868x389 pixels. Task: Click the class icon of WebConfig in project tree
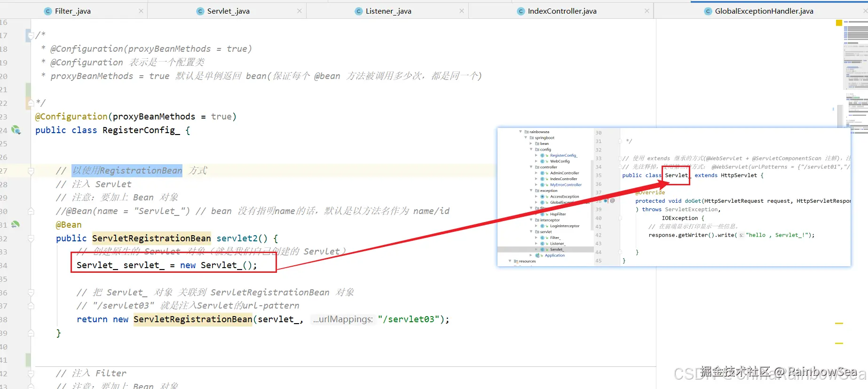(543, 161)
